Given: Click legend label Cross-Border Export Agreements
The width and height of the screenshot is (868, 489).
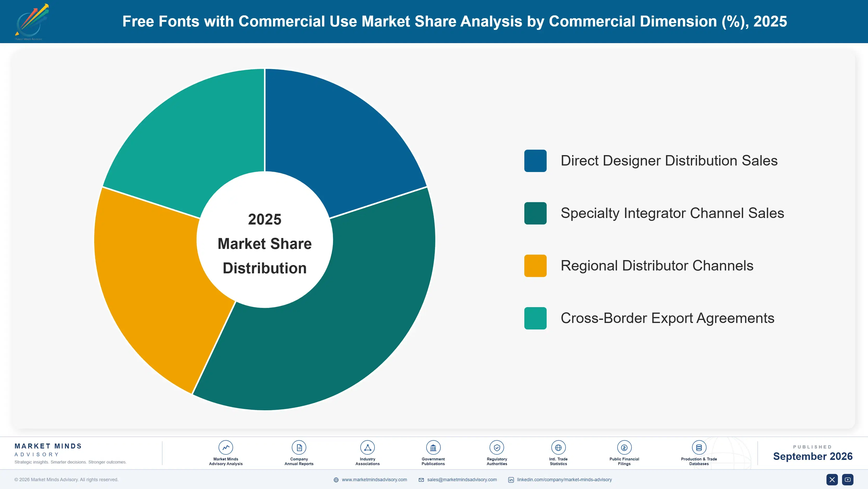Looking at the screenshot, I should pos(667,318).
